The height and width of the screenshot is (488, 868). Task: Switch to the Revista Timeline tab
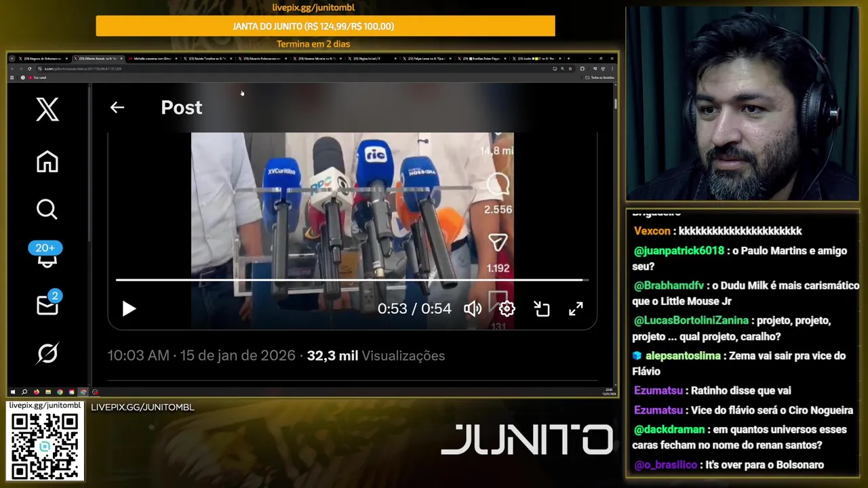[207, 59]
